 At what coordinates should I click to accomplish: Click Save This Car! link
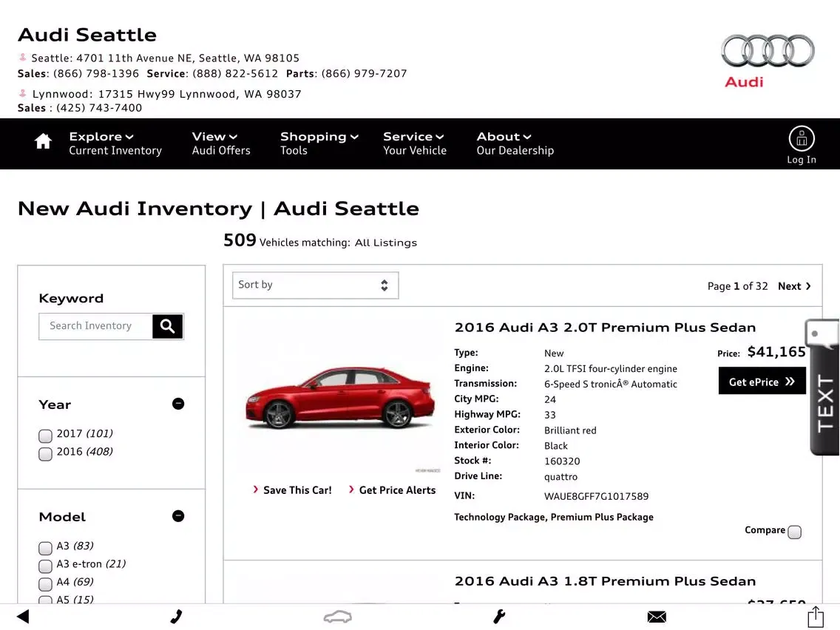(x=293, y=490)
